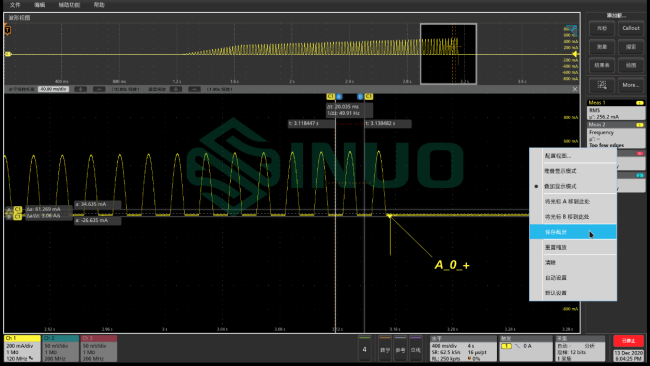This screenshot has height=366, width=650.
Task: Toggle the Ch 2 channel badge
Action: (61, 349)
